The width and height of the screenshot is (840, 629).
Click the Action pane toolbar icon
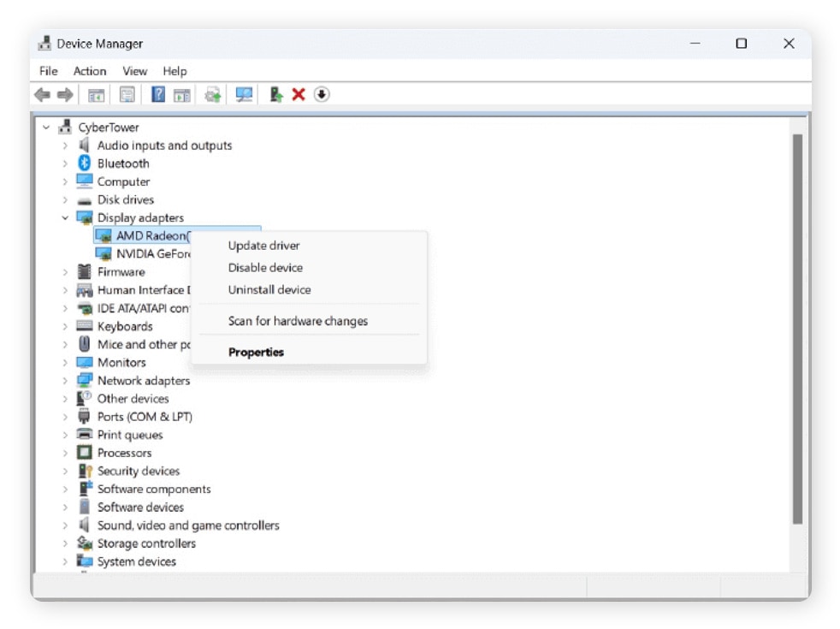[x=181, y=95]
